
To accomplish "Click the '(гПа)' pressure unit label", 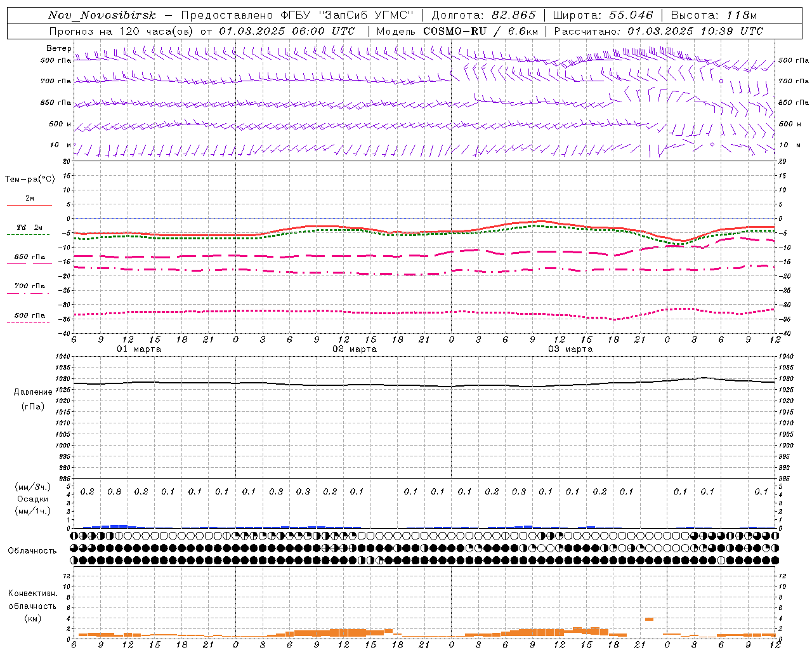I will [32, 406].
